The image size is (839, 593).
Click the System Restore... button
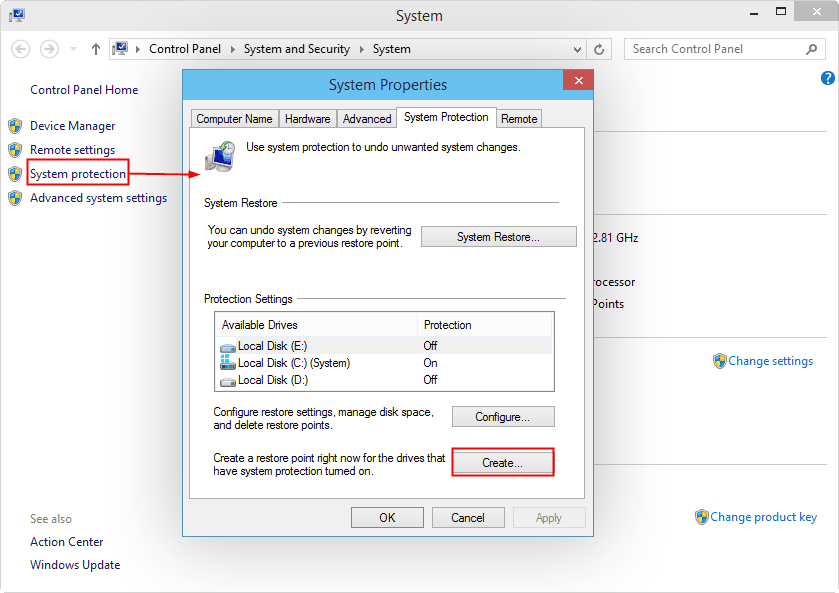(x=499, y=237)
